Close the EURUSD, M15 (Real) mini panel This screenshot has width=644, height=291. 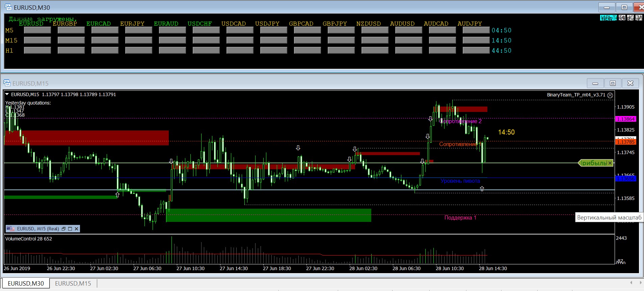[x=77, y=229]
